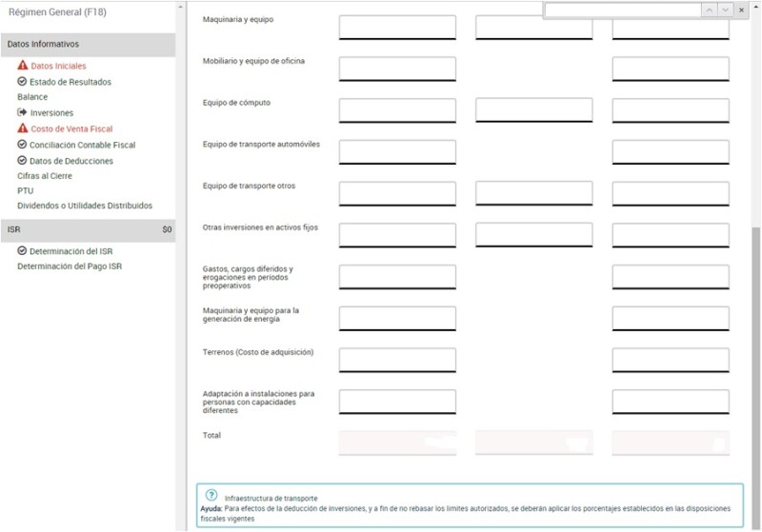The width and height of the screenshot is (762, 532).
Task: Go to Cifras al Cierre
Action: click(45, 176)
